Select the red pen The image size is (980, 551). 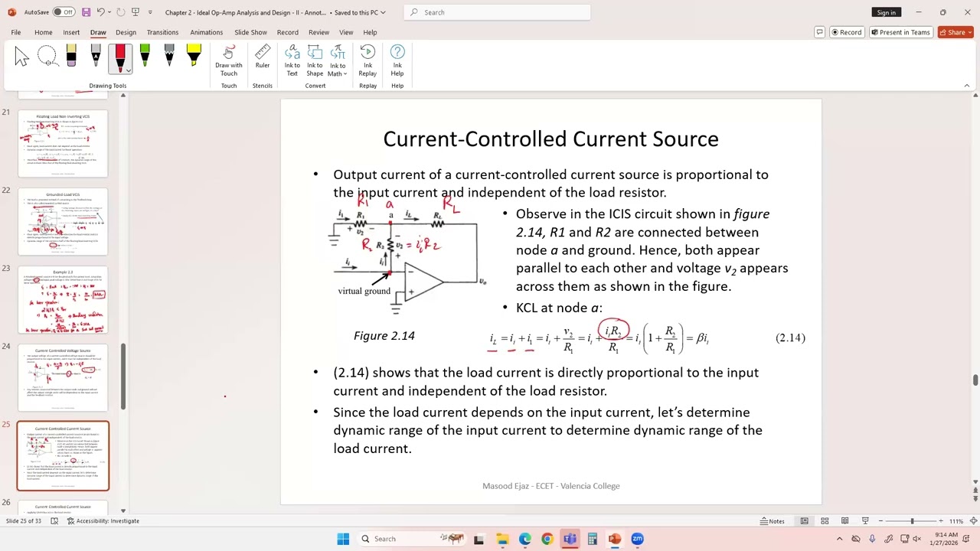[119, 57]
